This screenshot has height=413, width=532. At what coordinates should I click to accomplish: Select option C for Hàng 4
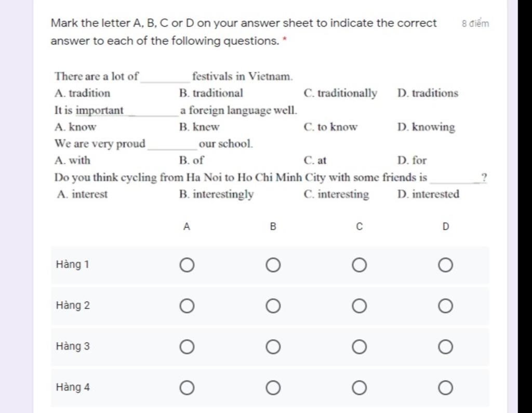pyautogui.click(x=360, y=388)
